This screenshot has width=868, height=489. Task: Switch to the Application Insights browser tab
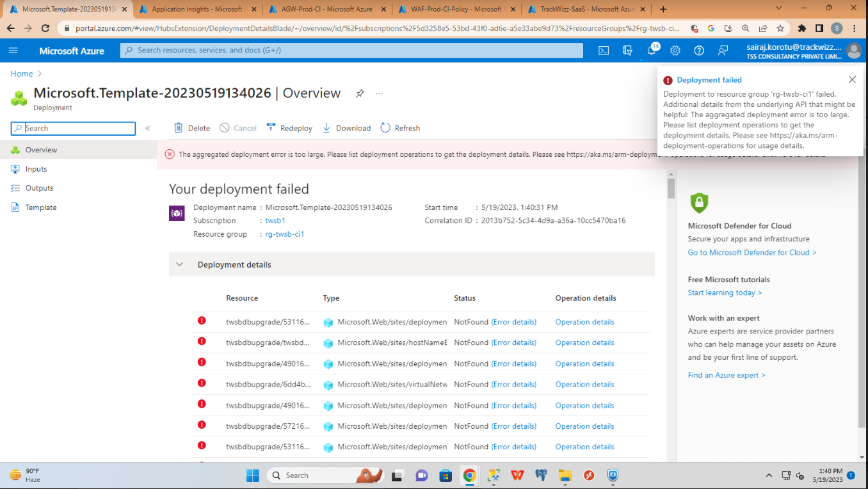(197, 9)
